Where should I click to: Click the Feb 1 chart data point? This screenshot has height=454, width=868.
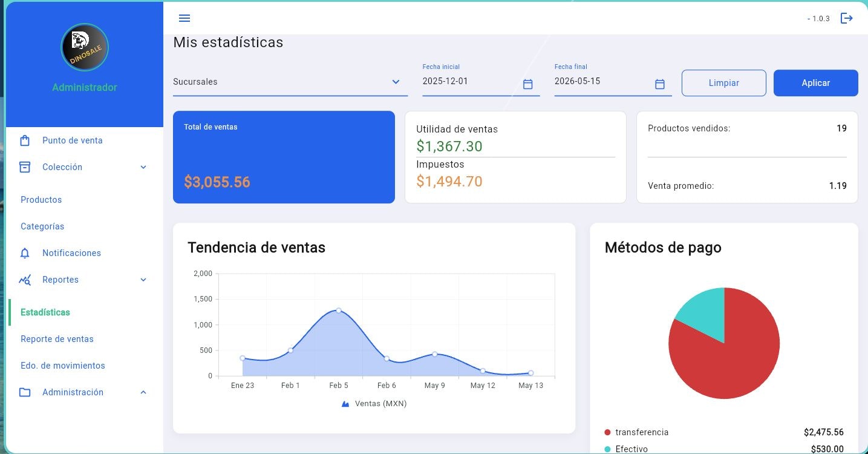point(290,350)
